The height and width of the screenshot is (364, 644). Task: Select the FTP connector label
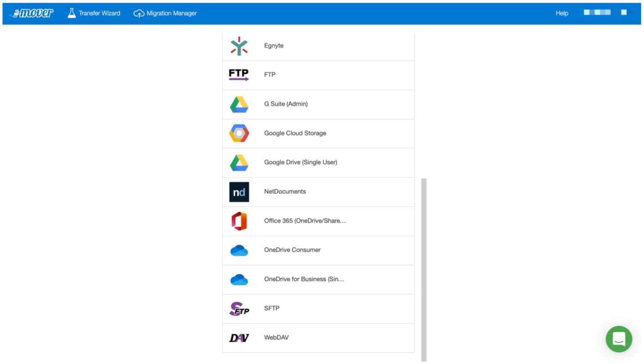tap(270, 75)
